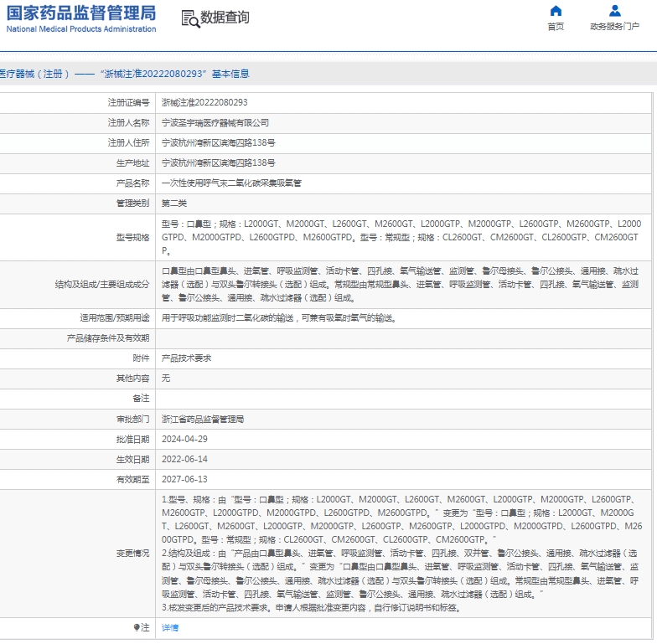
Task: Click the 结构及组成/主要组成成分 row label
Action: 102,285
